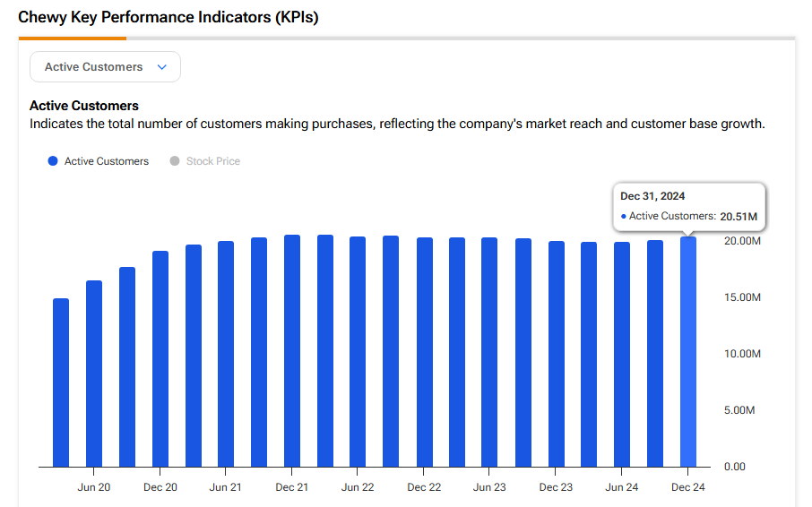The height and width of the screenshot is (507, 812).
Task: Click the 'Jun 23' axis label
Action: 489,487
